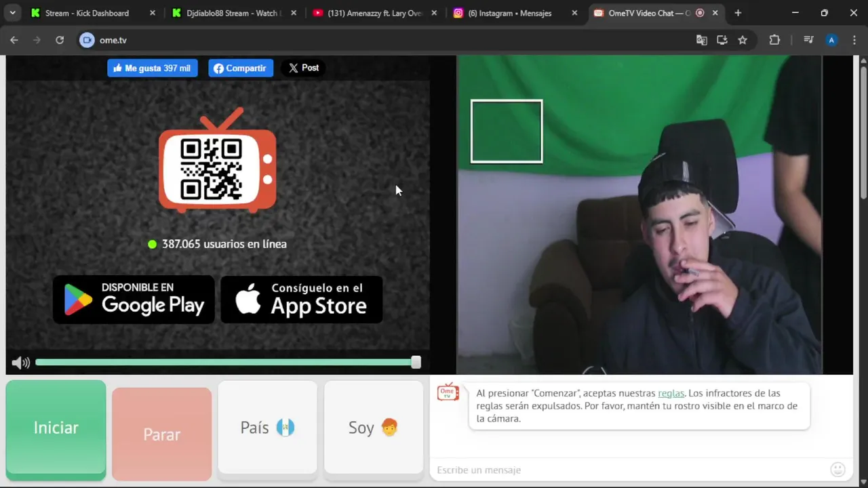This screenshot has height=488, width=868.
Task: Reload the ome.tv page
Action: click(x=60, y=40)
